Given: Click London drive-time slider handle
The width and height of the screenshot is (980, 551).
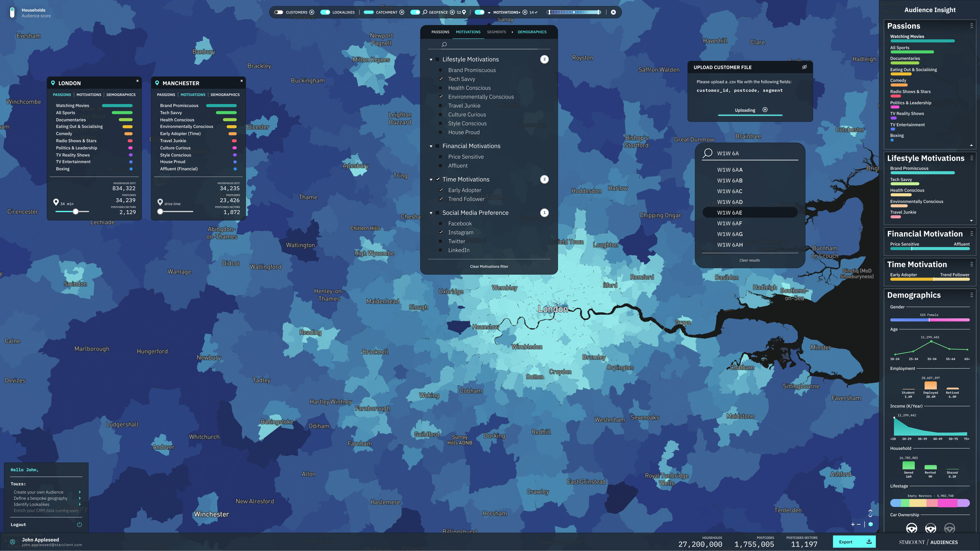Looking at the screenshot, I should 76,212.
